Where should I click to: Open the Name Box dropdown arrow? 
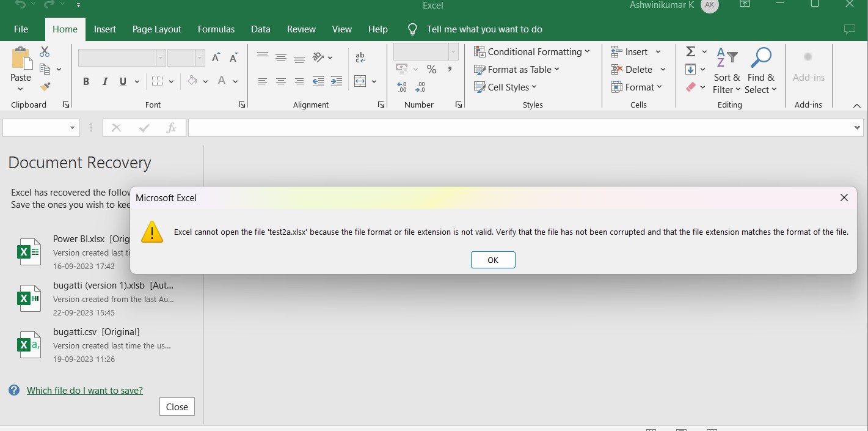tap(73, 128)
